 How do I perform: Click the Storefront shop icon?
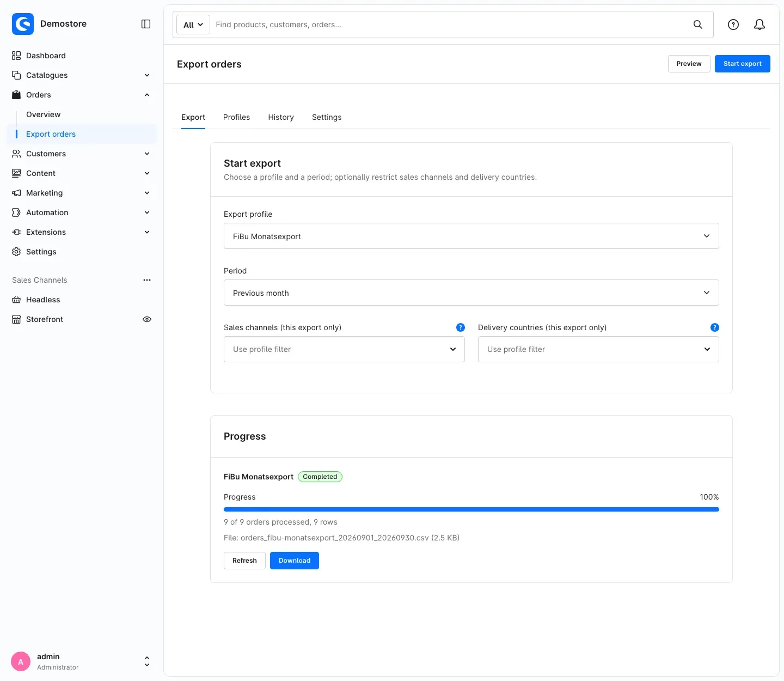tap(16, 319)
